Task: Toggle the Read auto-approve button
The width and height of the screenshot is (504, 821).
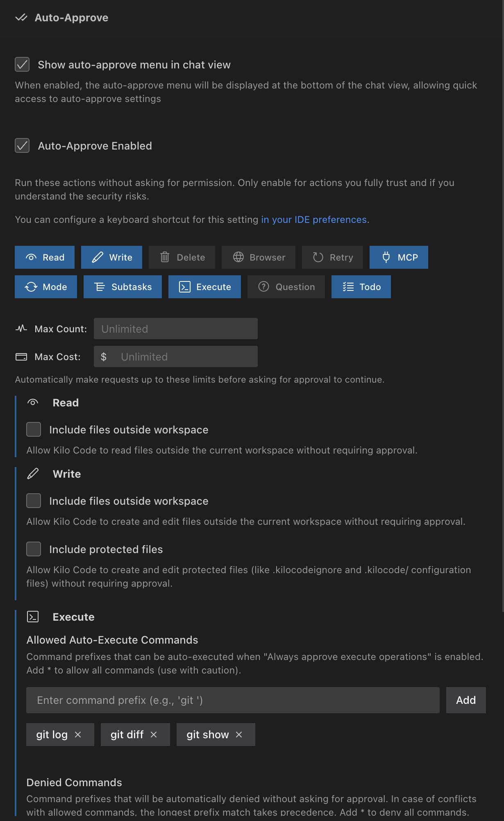Action: (x=45, y=257)
